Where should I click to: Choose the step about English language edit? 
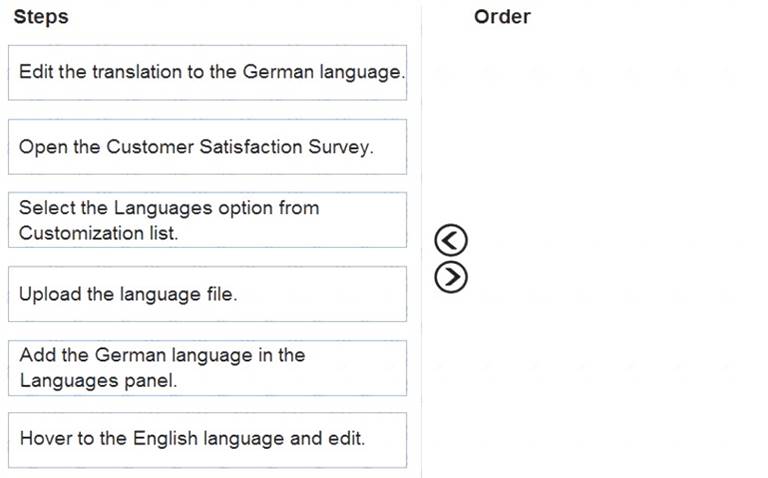207,440
